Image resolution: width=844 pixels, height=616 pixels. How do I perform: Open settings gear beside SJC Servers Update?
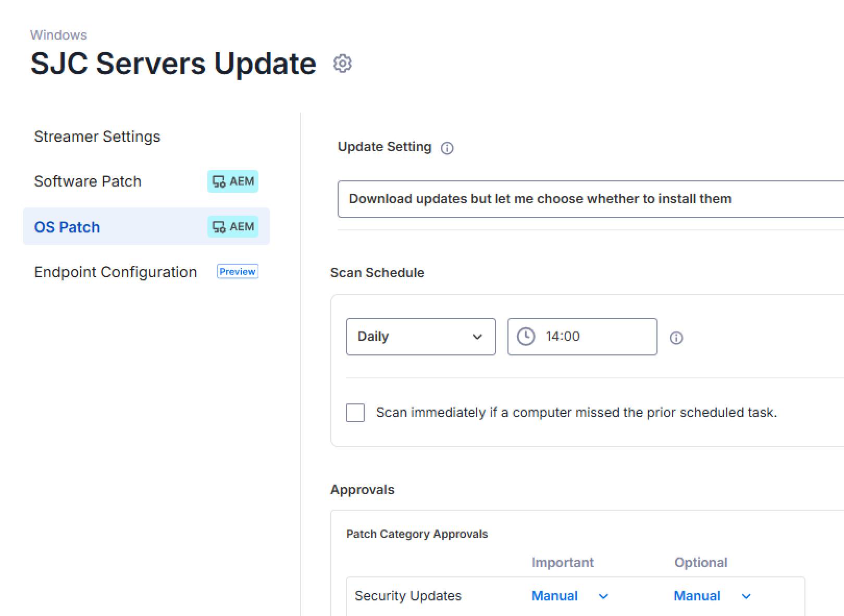(x=342, y=64)
